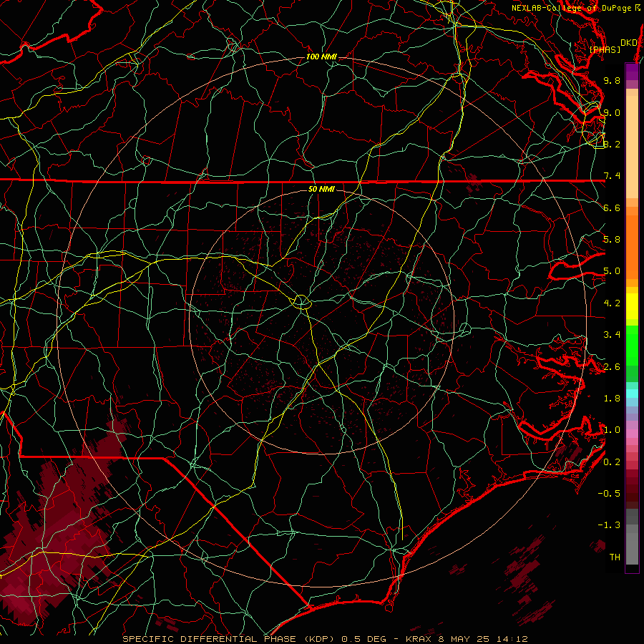Viewport: 644px width, 644px height.
Task: Click the bright green segment of the color bar
Action: (x=632, y=345)
